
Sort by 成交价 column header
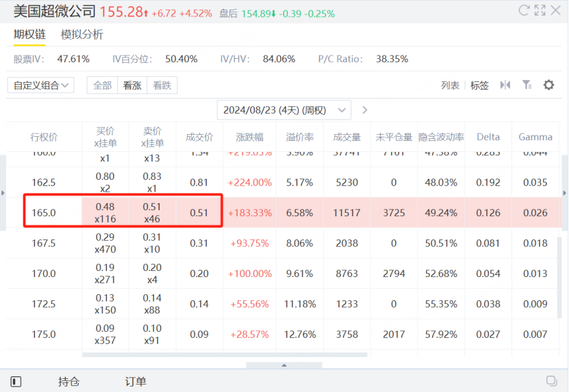coord(199,137)
